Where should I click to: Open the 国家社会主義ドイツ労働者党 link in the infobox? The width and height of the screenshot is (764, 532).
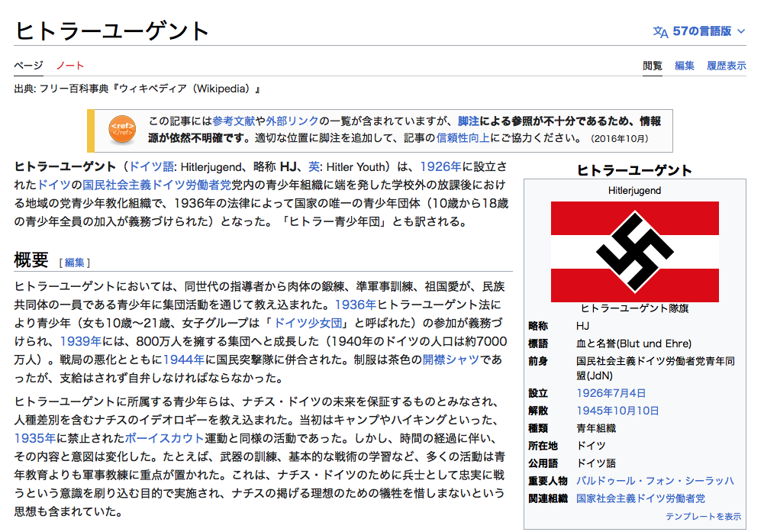[x=640, y=498]
